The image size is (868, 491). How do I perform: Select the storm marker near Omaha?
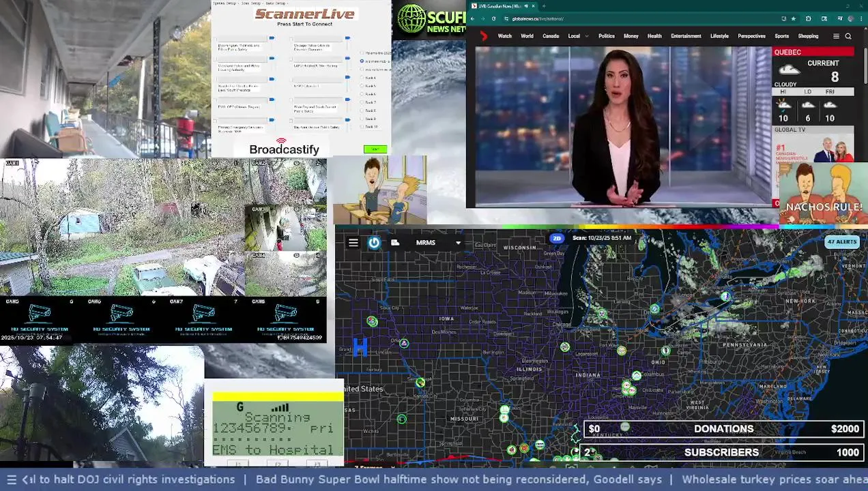[404, 343]
